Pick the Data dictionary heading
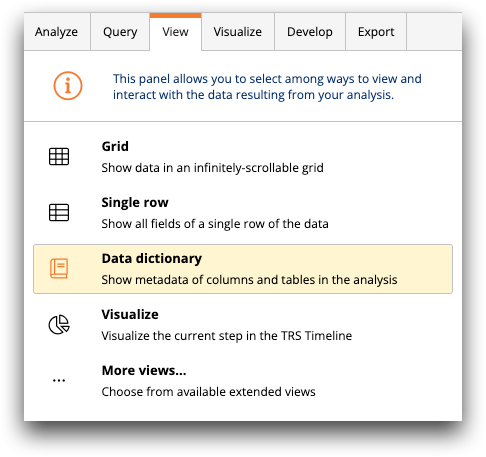The height and width of the screenshot is (457, 486). [x=152, y=258]
